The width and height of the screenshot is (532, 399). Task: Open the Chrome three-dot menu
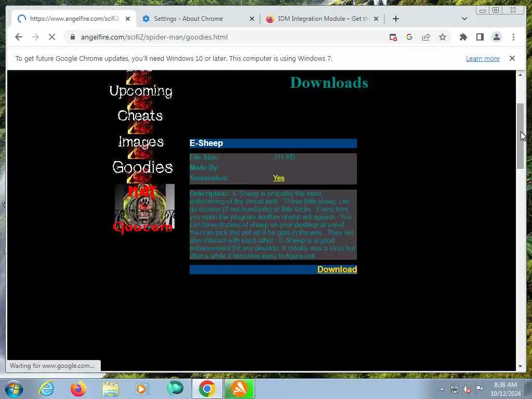tap(513, 37)
